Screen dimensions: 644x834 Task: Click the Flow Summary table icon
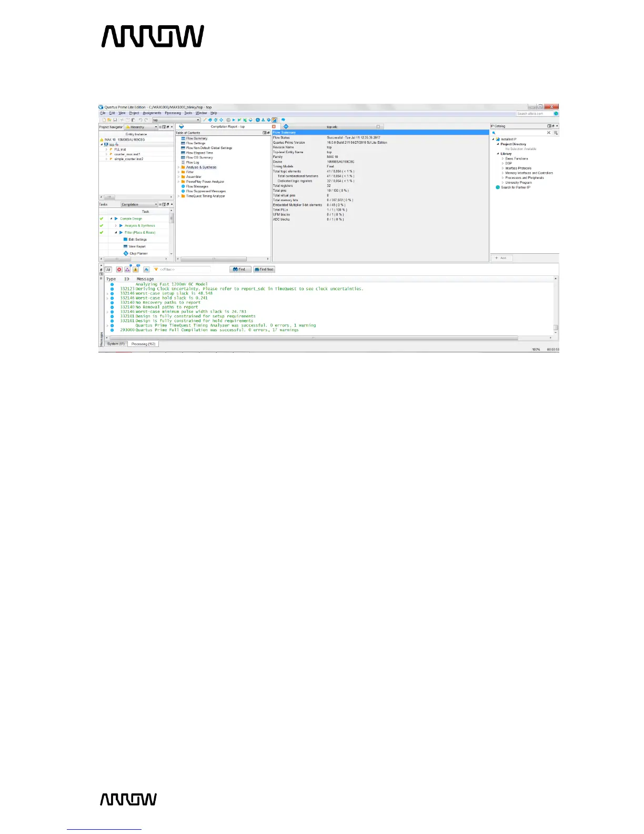click(183, 138)
